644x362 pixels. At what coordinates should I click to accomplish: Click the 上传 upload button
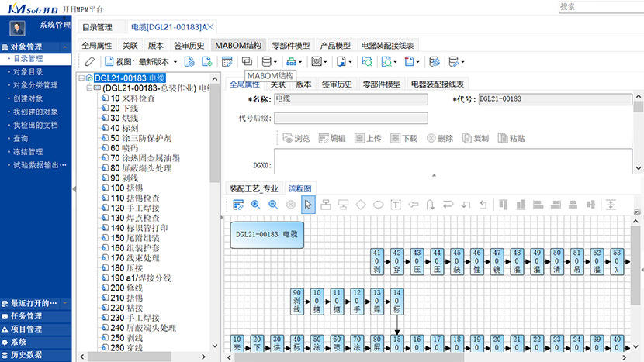[x=367, y=138]
